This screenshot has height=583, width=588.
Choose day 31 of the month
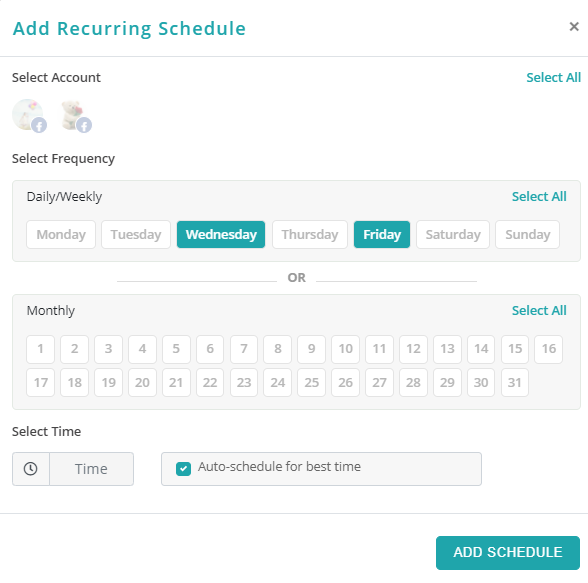pyautogui.click(x=514, y=382)
